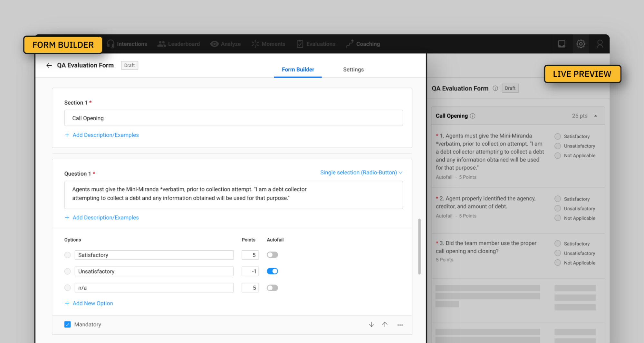Open more options for Question 1
This screenshot has width=644, height=343.
[x=400, y=325]
